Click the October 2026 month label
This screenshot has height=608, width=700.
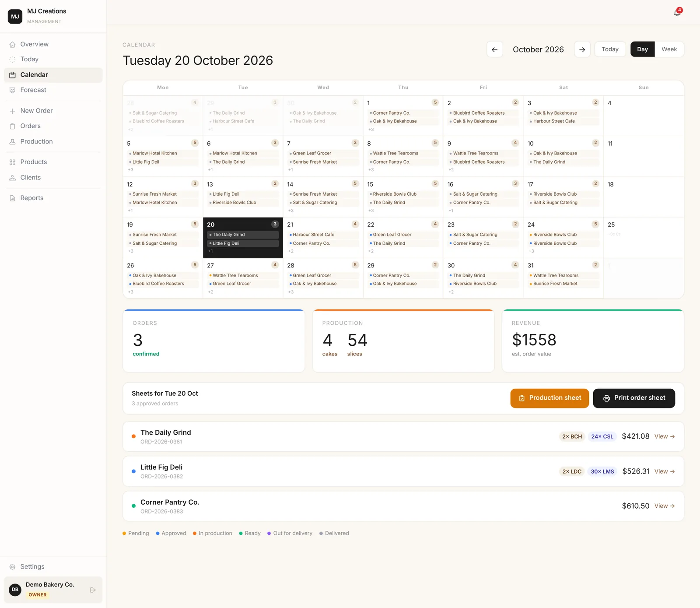pos(538,49)
